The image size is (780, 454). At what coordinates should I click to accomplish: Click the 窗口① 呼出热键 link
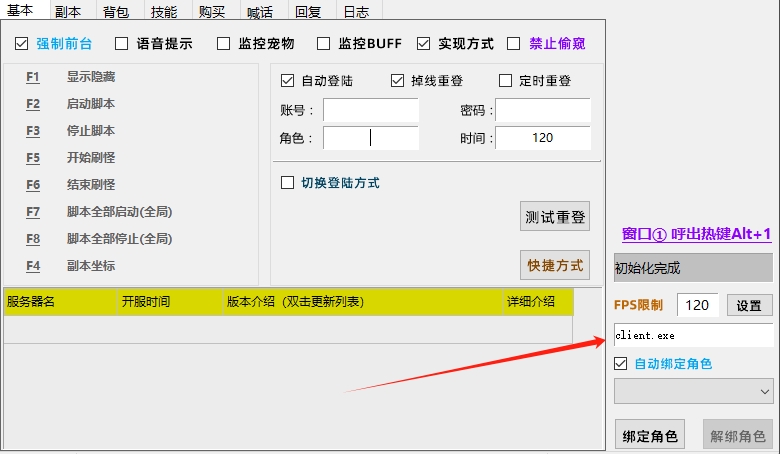pyautogui.click(x=696, y=234)
